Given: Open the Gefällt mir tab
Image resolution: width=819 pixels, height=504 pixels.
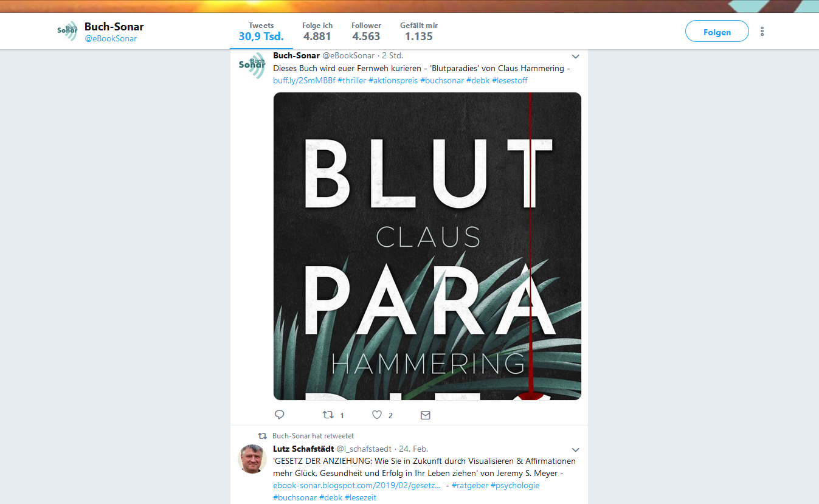Looking at the screenshot, I should [x=419, y=31].
